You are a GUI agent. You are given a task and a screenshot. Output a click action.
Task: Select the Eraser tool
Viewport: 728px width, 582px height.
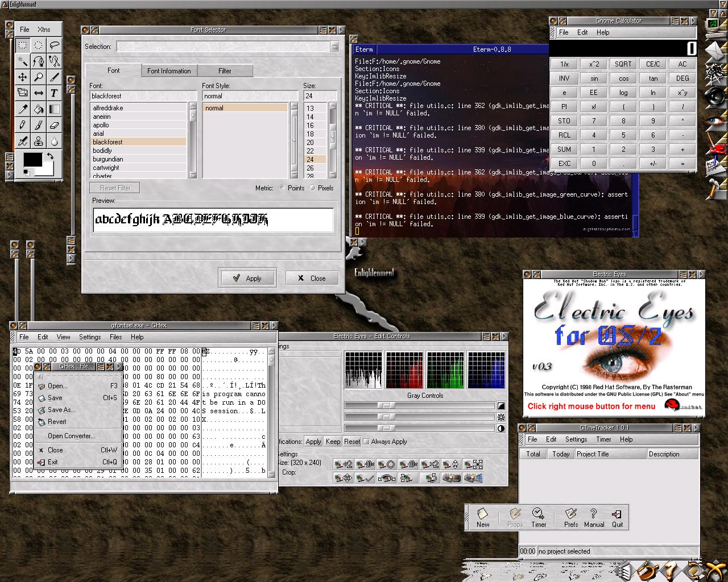tap(54, 124)
